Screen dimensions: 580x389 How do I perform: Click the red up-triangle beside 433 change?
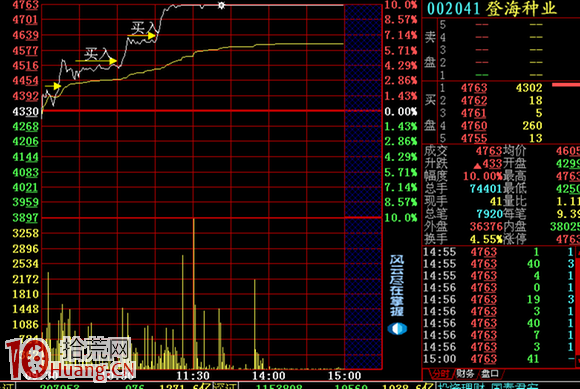477,165
